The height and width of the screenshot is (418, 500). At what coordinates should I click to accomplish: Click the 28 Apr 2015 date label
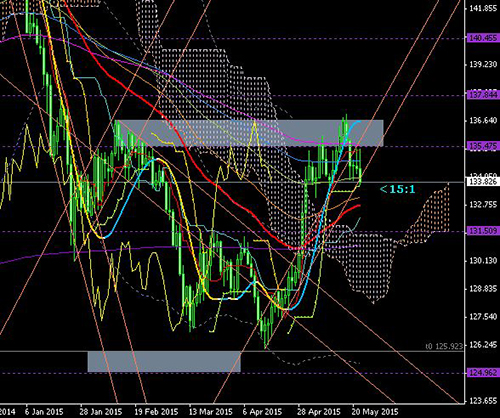point(319,411)
